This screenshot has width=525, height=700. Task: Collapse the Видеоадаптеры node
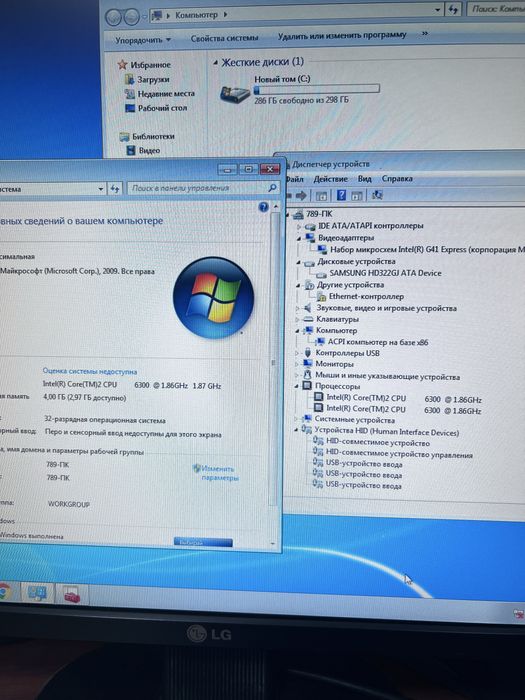click(298, 238)
